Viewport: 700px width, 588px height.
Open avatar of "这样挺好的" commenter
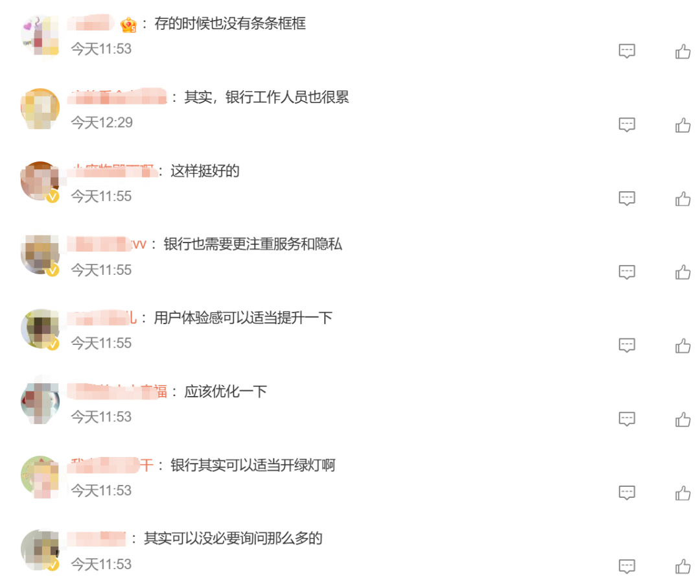(40, 181)
